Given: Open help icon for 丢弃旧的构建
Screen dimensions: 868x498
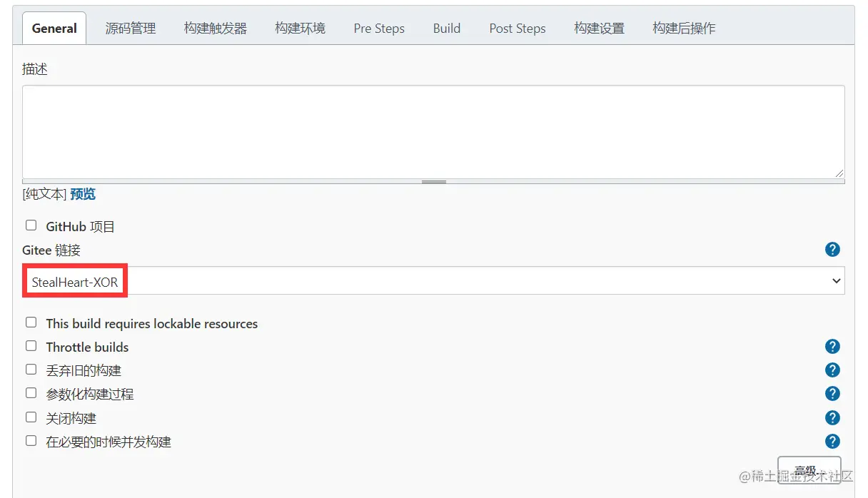Looking at the screenshot, I should click(832, 370).
